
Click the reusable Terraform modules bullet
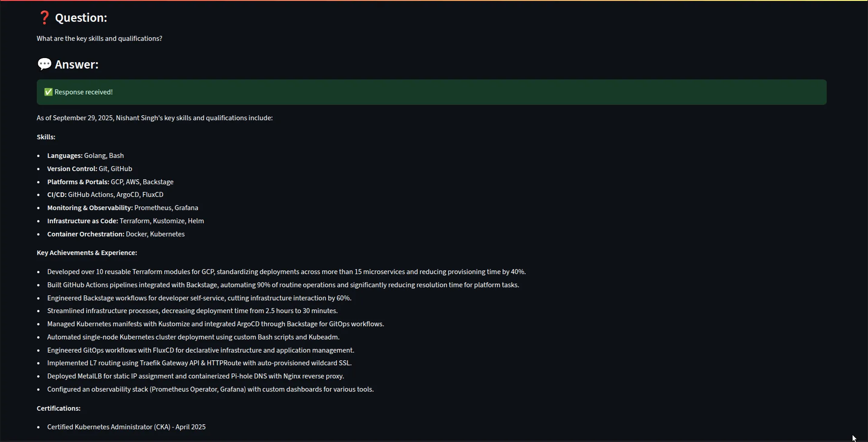click(286, 272)
